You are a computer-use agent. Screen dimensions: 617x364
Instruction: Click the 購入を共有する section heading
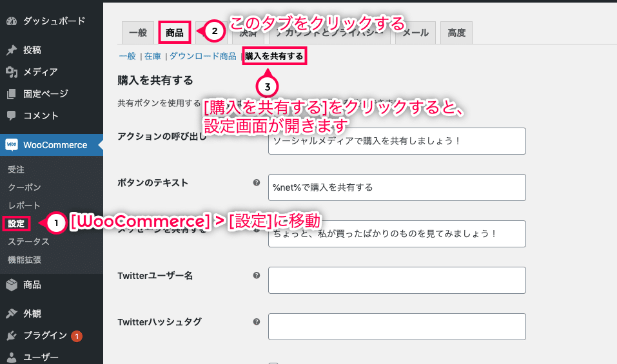[x=155, y=80]
